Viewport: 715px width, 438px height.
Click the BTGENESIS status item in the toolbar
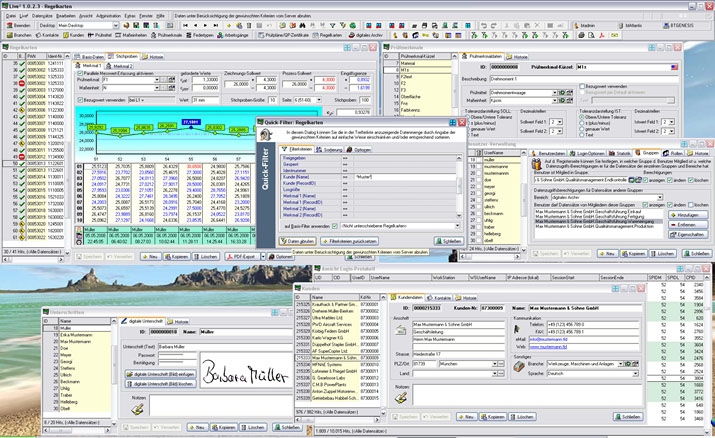coord(678,26)
